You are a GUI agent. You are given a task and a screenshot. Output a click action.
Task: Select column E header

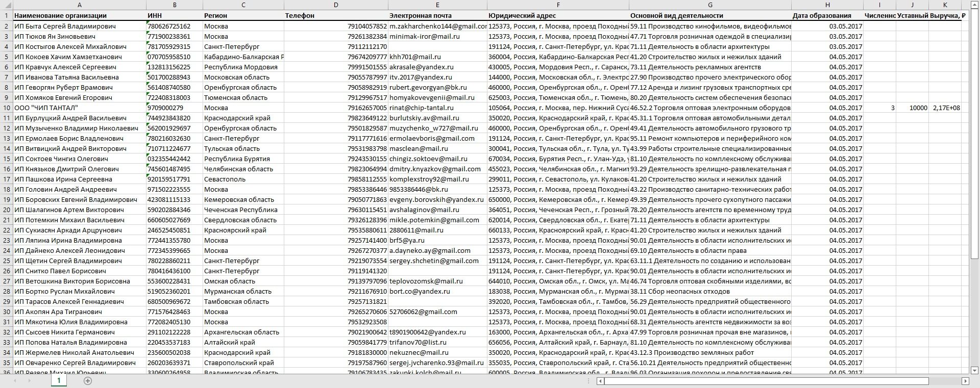437,5
